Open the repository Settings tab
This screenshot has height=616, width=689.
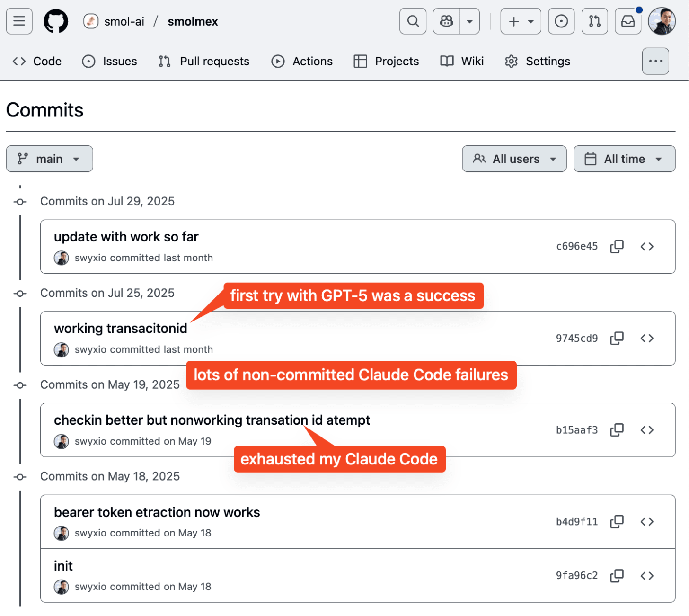(537, 62)
